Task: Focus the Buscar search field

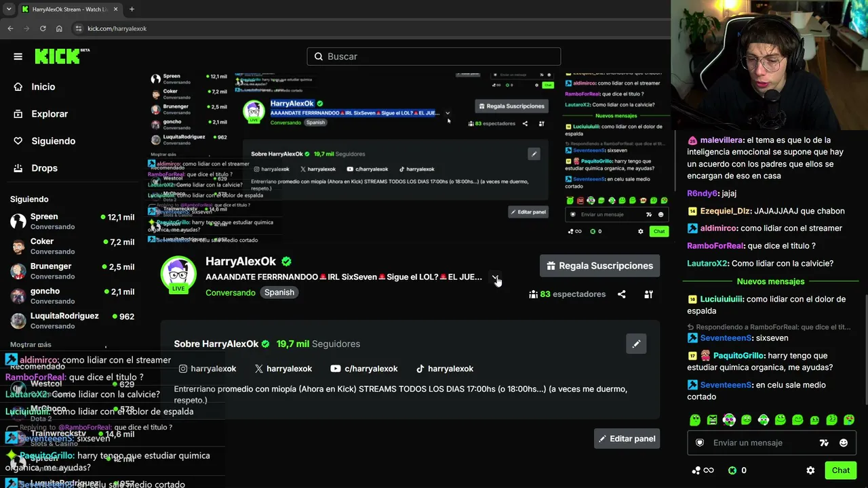Action: pyautogui.click(x=434, y=56)
